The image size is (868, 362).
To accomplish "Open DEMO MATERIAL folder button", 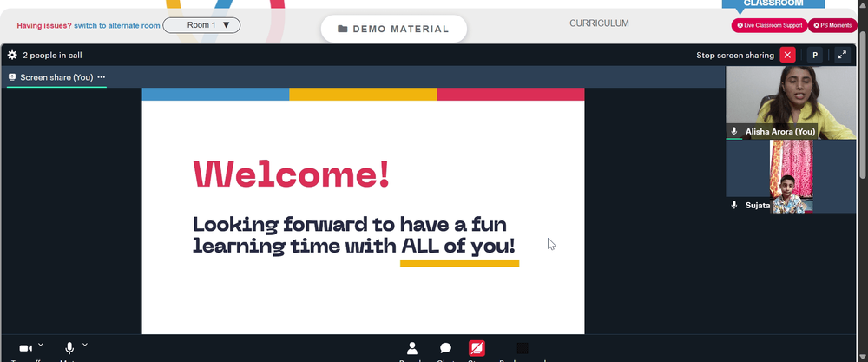I will click(393, 29).
